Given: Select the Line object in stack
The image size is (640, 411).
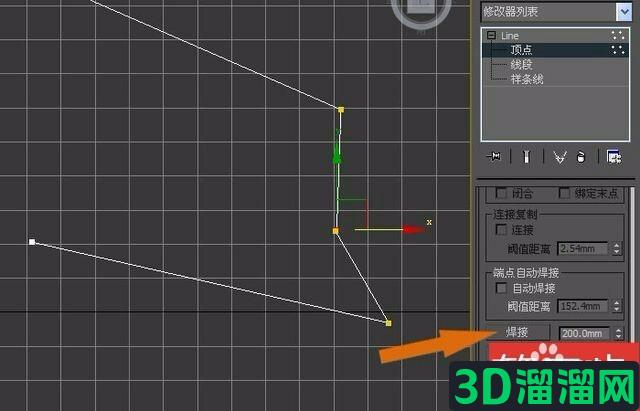Looking at the screenshot, I should click(510, 36).
